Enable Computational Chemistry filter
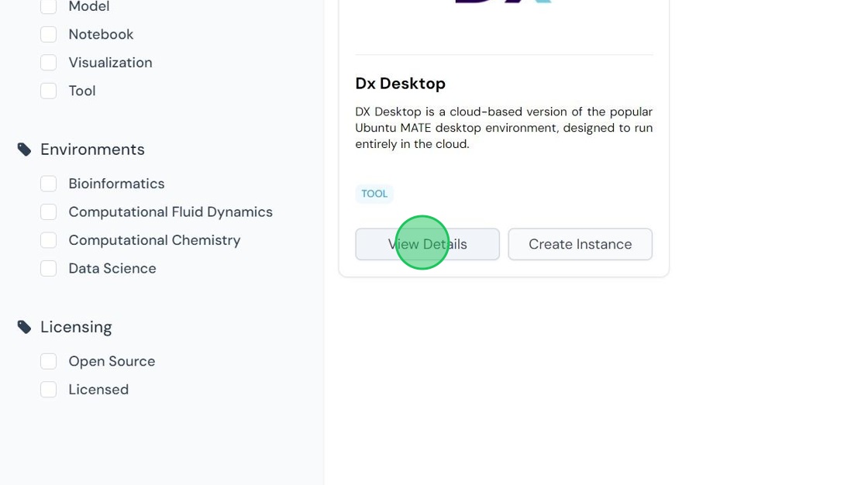Image resolution: width=868 pixels, height=485 pixels. pos(48,240)
